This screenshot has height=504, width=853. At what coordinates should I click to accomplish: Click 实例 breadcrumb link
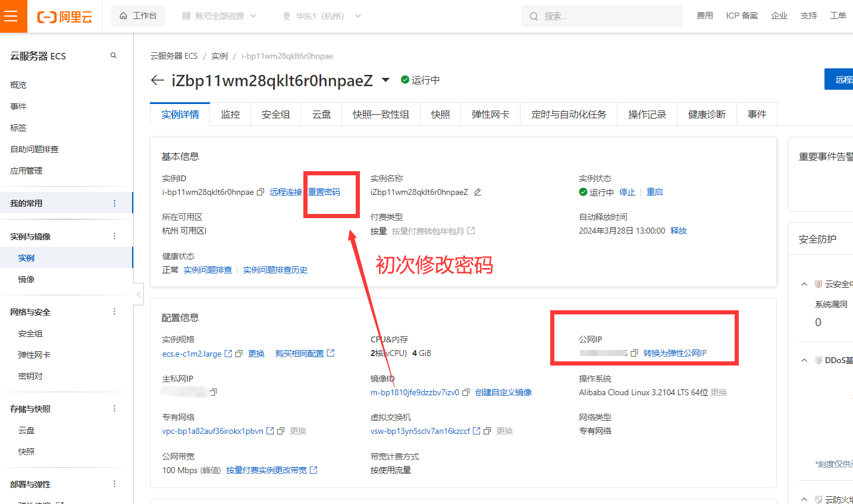click(x=219, y=56)
